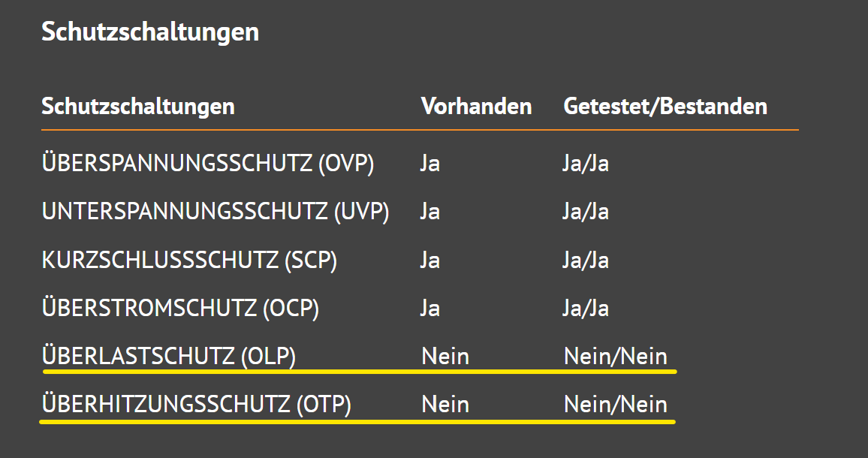Click the Vorhanden column header

[x=476, y=107]
